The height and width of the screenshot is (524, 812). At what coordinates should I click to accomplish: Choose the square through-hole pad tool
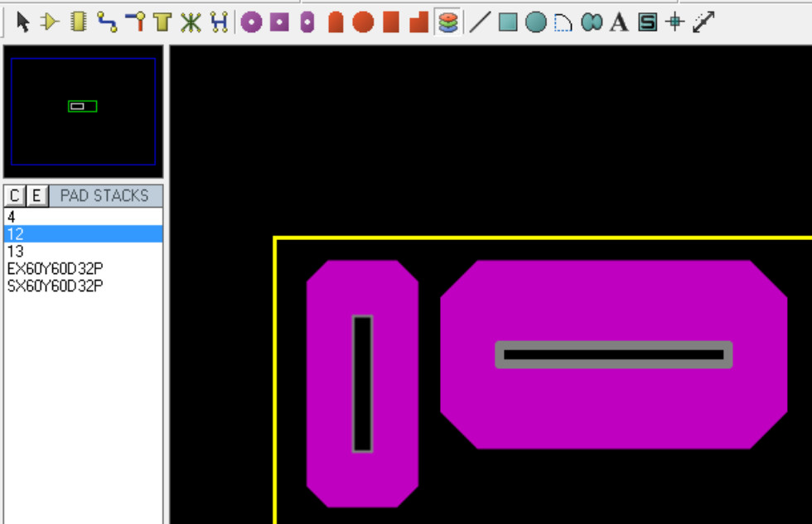tap(279, 22)
